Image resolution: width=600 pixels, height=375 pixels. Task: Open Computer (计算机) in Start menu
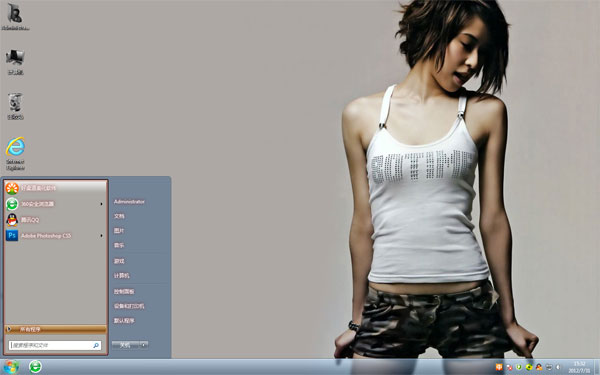pos(121,276)
